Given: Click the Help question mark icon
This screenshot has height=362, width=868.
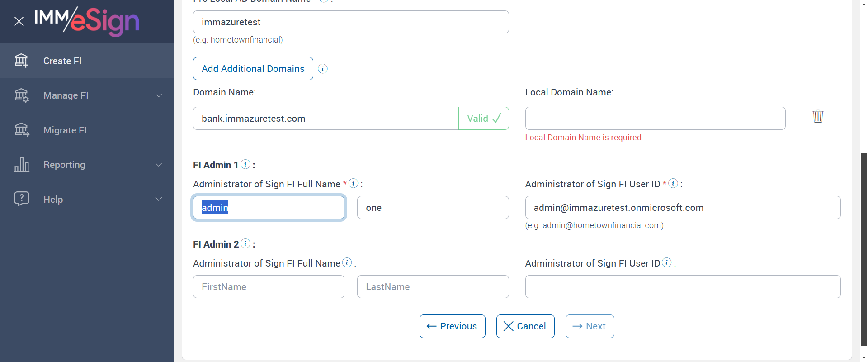Looking at the screenshot, I should point(21,199).
